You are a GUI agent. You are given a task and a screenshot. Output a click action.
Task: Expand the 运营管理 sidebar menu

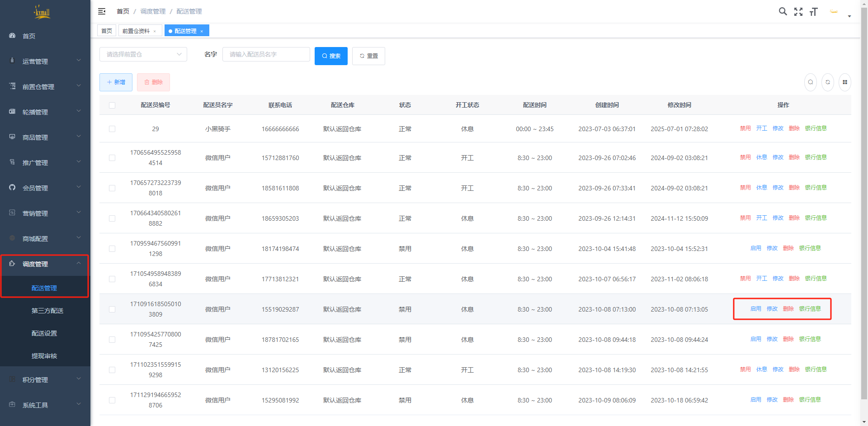[x=45, y=61]
